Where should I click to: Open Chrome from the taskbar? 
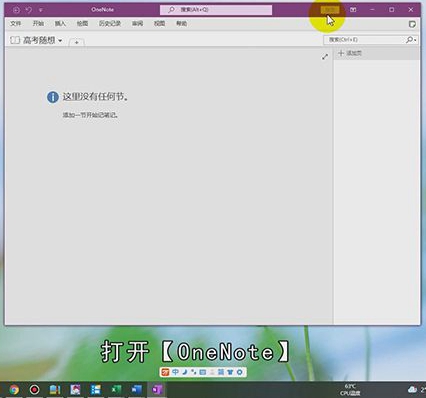click(14, 389)
